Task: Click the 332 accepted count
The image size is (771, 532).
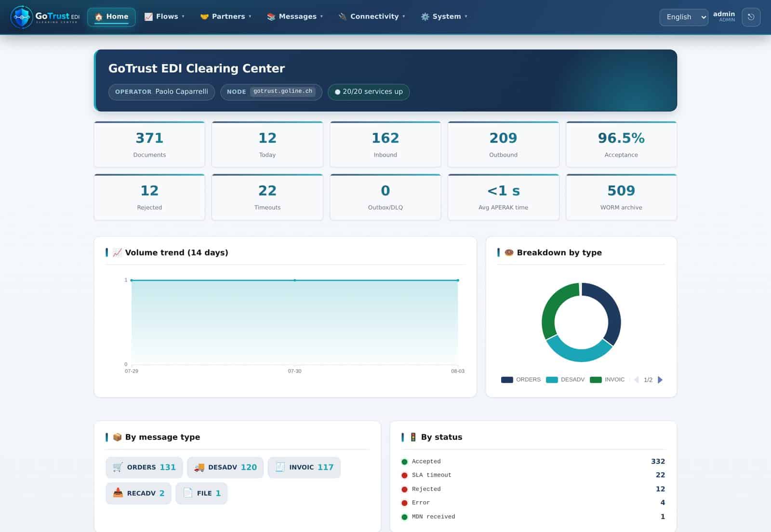Action: tap(658, 462)
